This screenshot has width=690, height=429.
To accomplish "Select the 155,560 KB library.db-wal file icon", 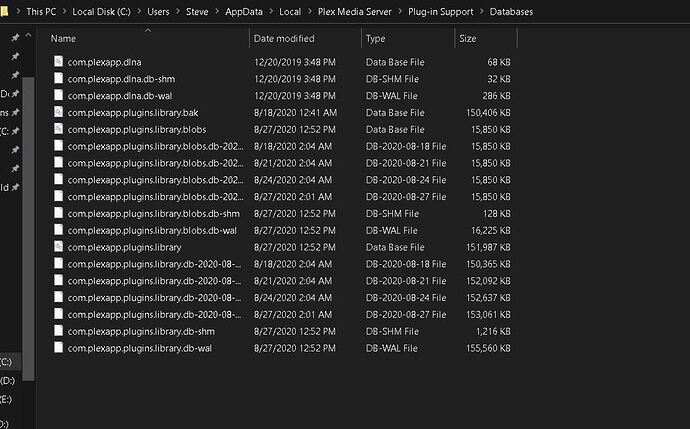I will pyautogui.click(x=59, y=348).
